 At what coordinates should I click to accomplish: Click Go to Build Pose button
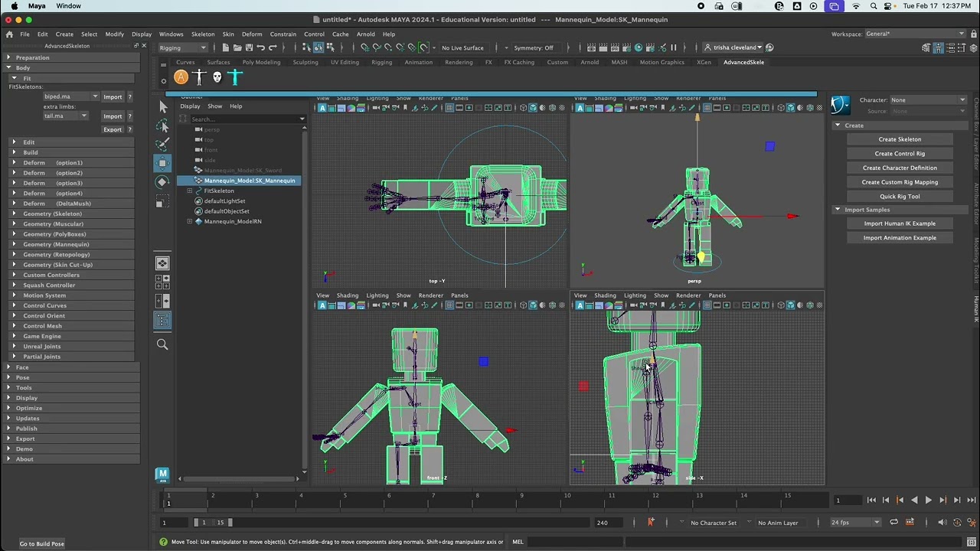click(x=42, y=543)
